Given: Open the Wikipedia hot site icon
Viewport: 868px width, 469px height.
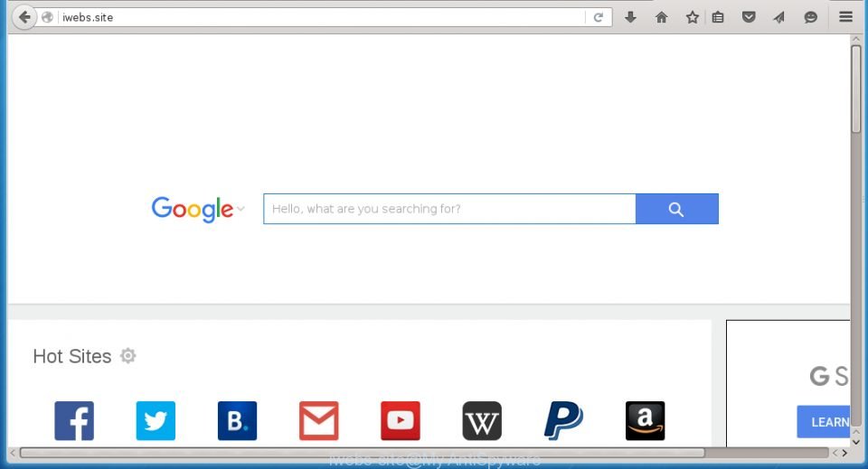Looking at the screenshot, I should point(482,421).
